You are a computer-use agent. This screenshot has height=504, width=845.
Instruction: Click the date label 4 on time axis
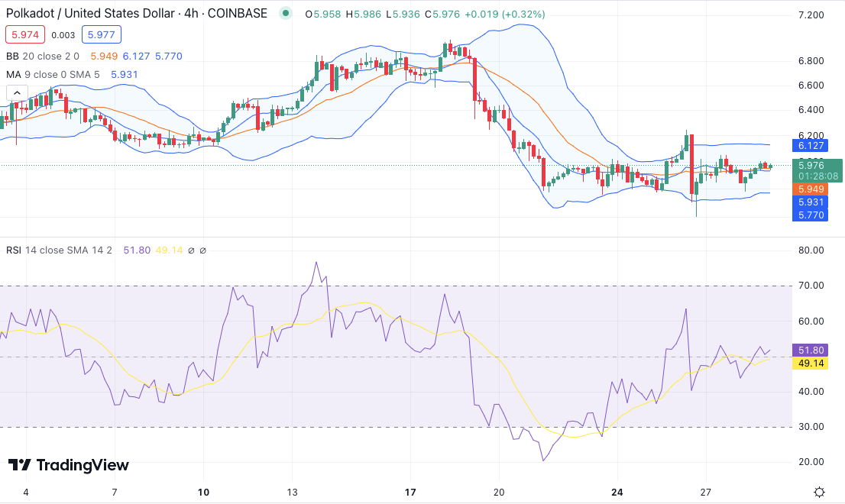(x=26, y=492)
